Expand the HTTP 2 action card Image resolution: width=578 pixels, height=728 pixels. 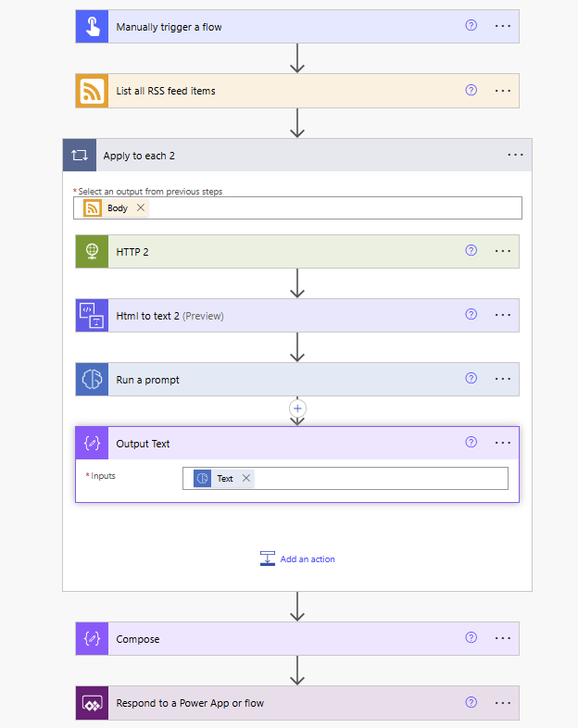(297, 252)
